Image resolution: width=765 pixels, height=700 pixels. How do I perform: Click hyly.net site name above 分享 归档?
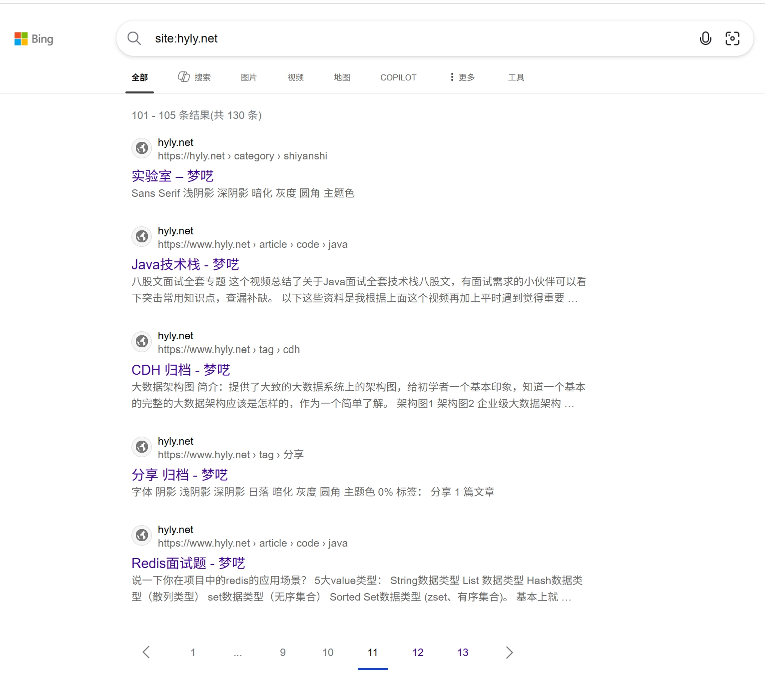175,441
